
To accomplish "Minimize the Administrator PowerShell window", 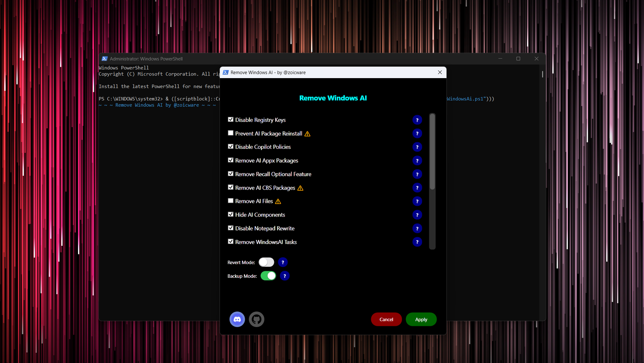I will [x=500, y=59].
